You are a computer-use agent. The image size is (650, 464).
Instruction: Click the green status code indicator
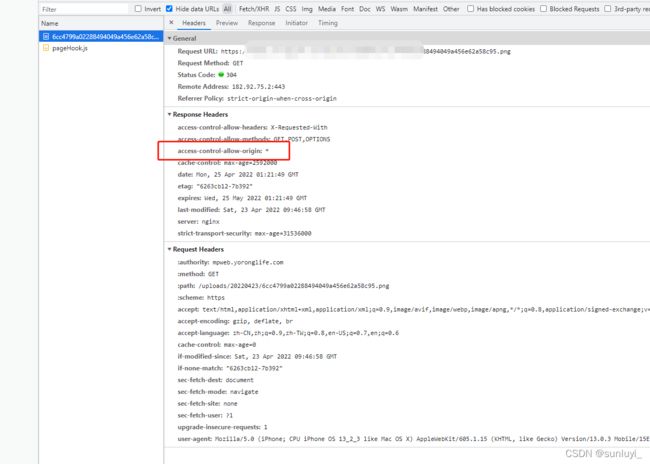pos(221,75)
